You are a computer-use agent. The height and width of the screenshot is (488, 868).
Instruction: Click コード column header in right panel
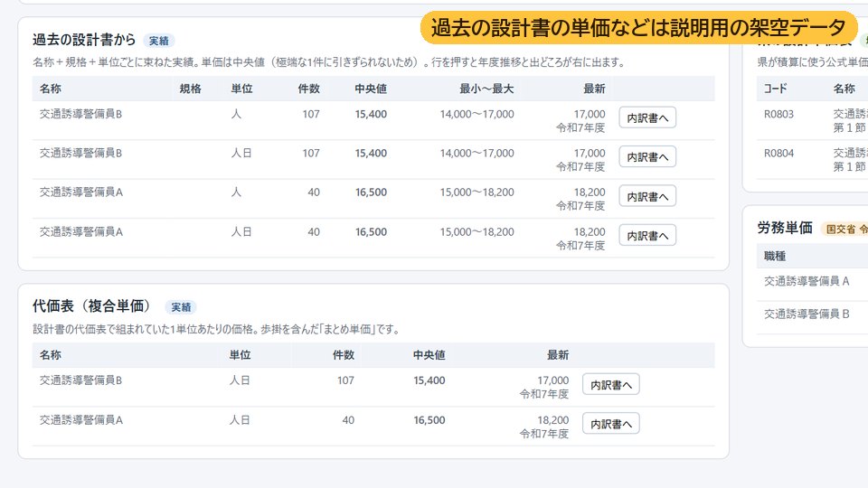coord(775,89)
